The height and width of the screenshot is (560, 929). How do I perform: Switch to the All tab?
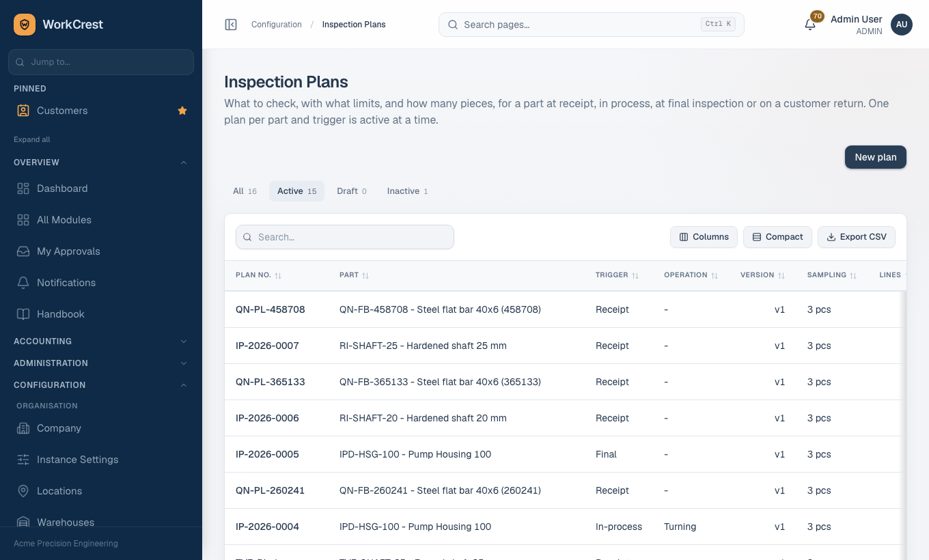[245, 191]
